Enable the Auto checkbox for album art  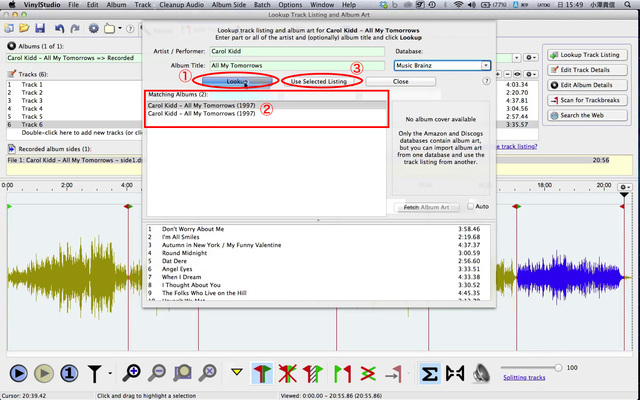(x=471, y=206)
